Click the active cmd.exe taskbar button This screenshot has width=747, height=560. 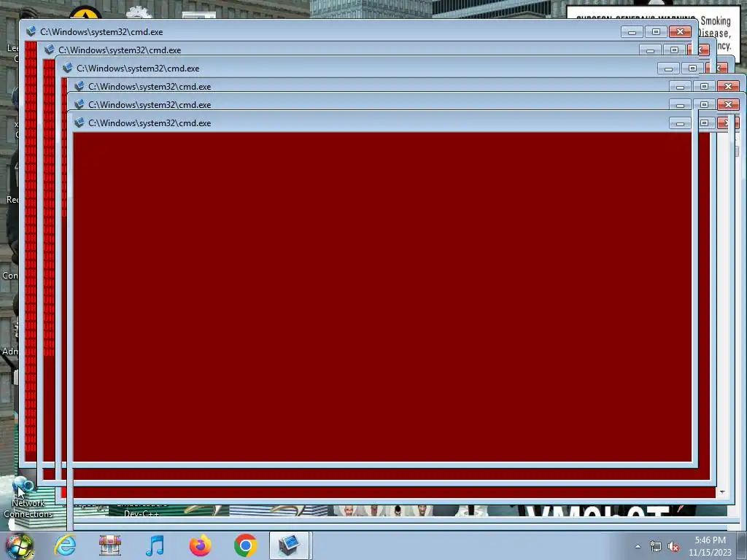pos(289,545)
